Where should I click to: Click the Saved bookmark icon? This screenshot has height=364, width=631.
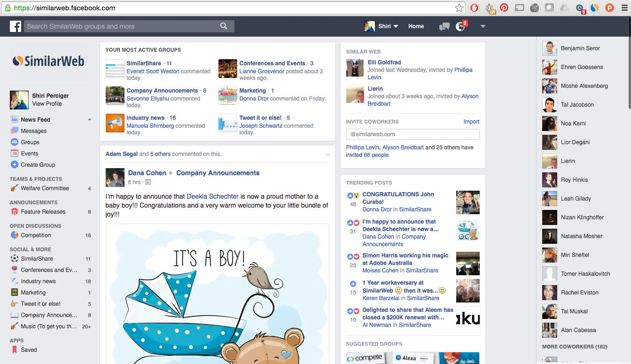[15, 350]
